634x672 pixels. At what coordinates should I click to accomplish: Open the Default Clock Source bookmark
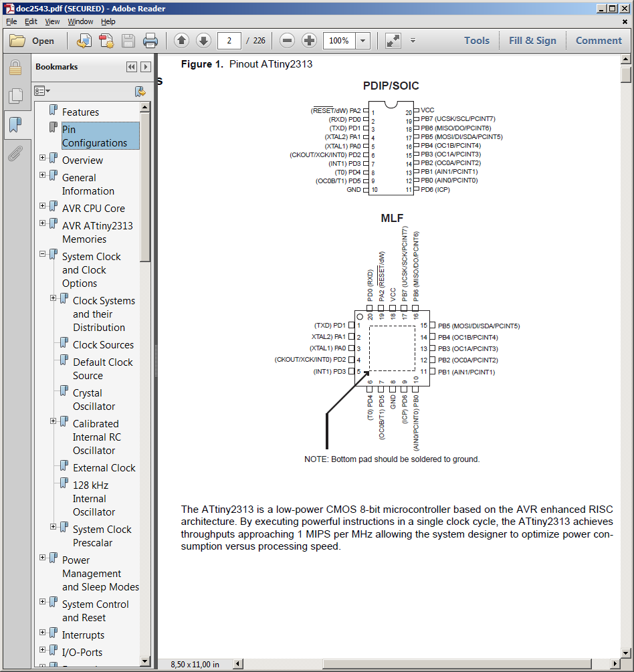(103, 369)
